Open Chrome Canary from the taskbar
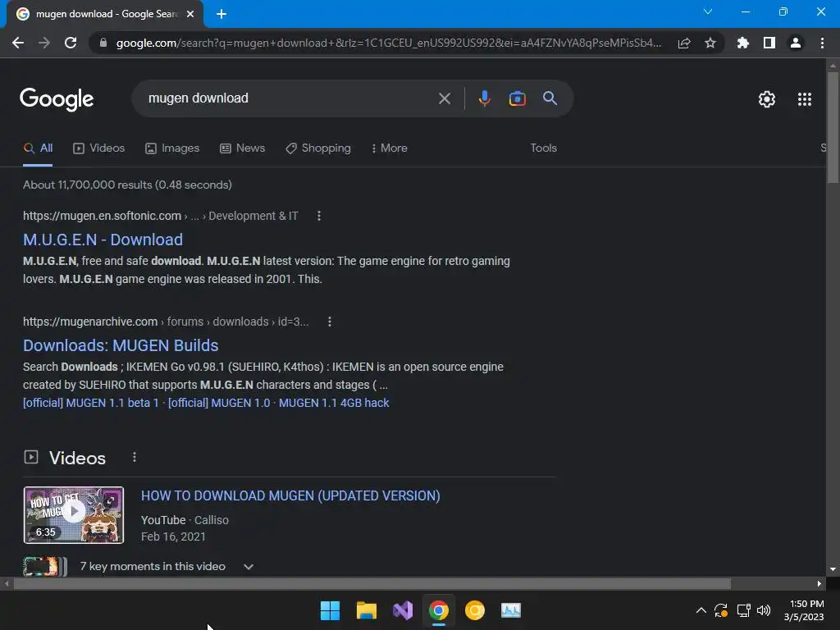 coord(475,610)
